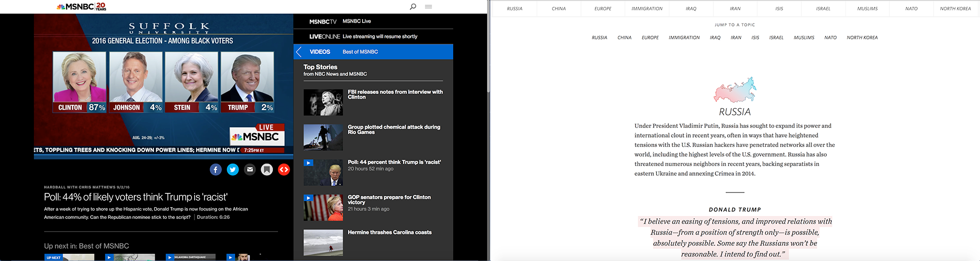Open FBI releases notes from interview story
This screenshot has height=261, width=980.
(395, 95)
